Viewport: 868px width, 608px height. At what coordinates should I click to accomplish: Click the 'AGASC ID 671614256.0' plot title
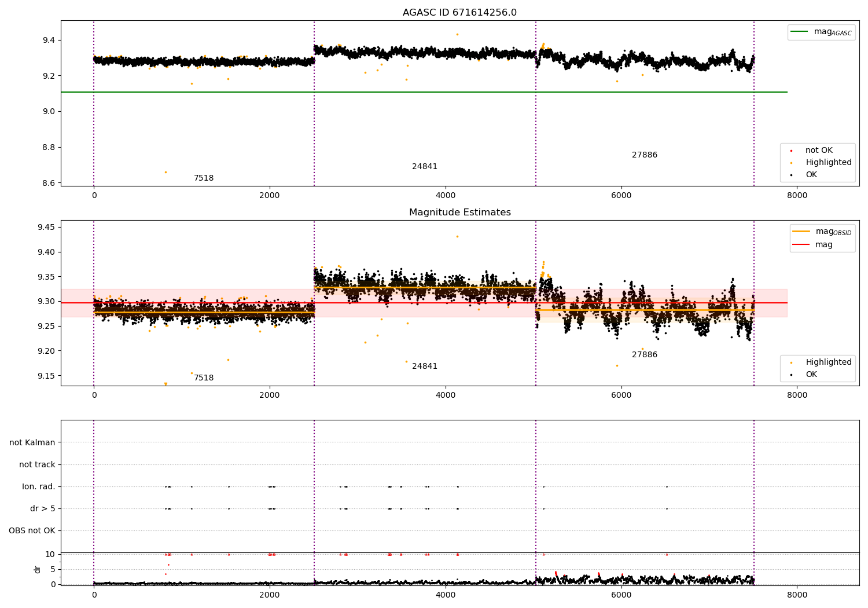459,13
